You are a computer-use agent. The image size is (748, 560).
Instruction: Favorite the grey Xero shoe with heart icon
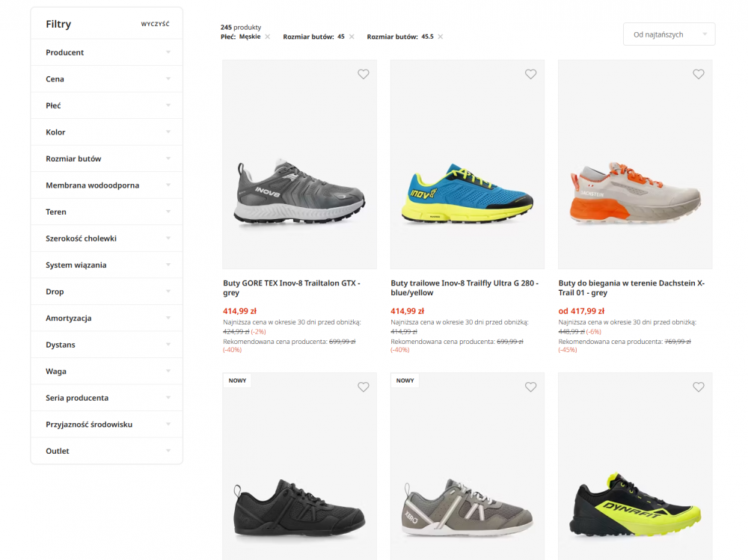point(530,387)
